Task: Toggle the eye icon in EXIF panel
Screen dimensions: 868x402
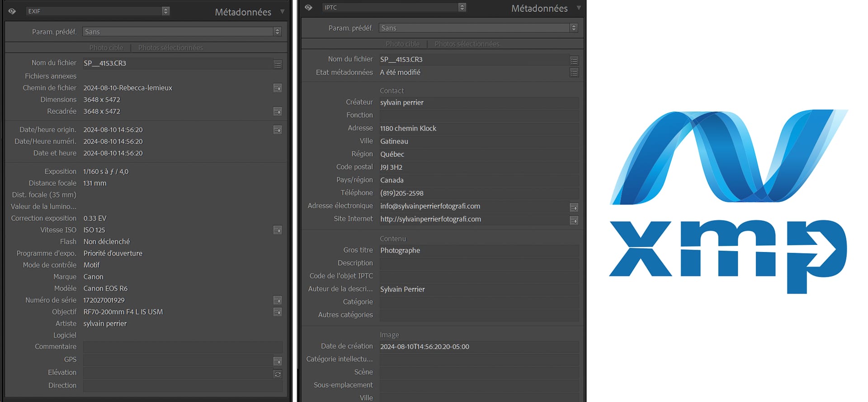Action: pyautogui.click(x=12, y=11)
